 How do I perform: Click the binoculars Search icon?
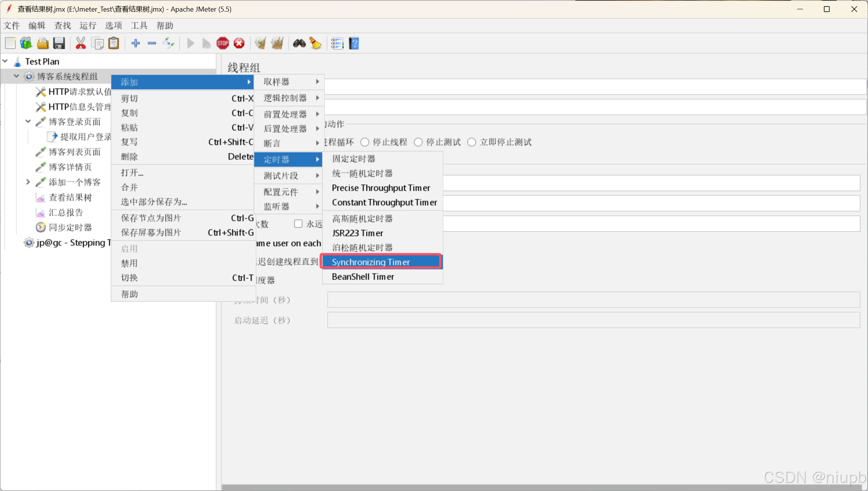299,43
